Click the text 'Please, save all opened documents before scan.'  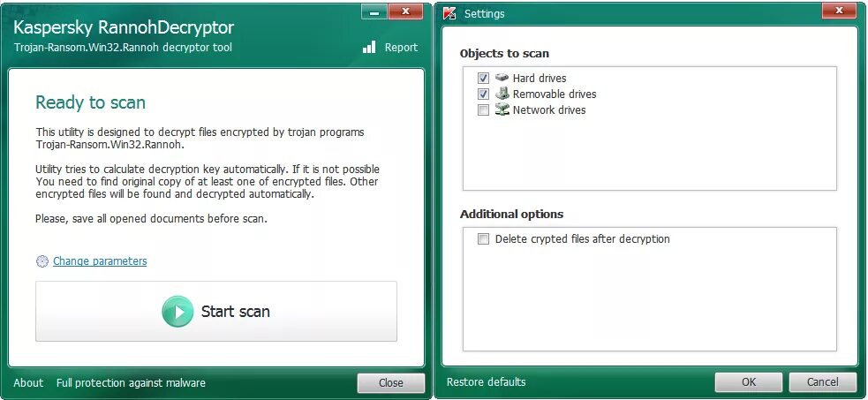tap(151, 219)
